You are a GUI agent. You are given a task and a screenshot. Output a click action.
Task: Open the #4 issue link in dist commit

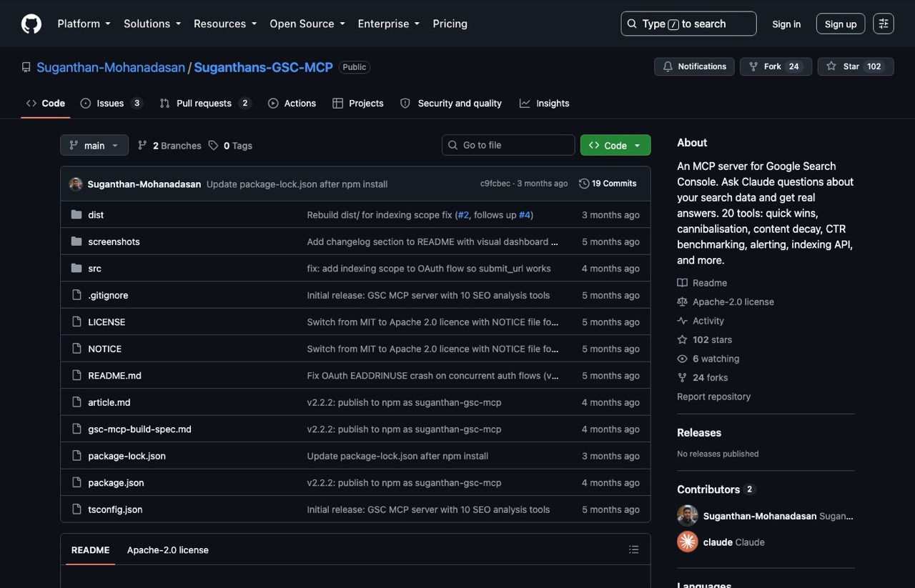(524, 215)
